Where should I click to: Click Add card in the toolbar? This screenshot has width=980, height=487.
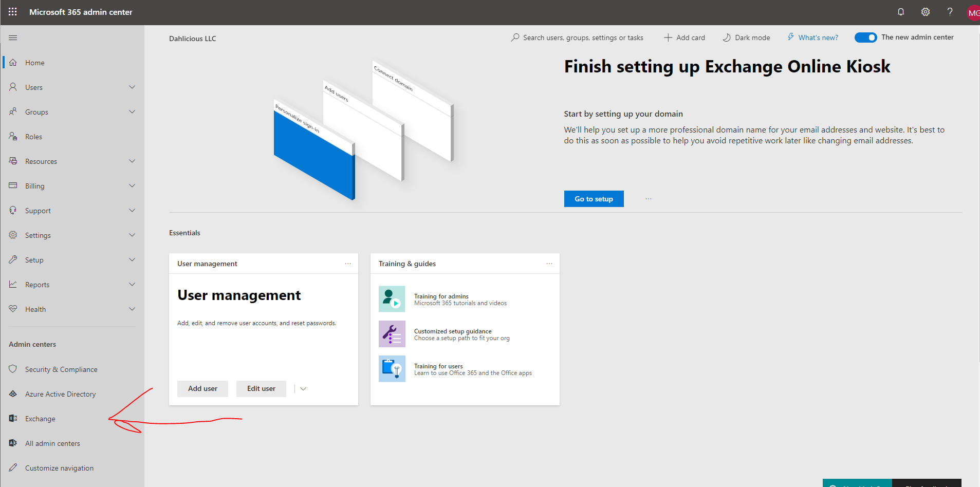tap(685, 38)
